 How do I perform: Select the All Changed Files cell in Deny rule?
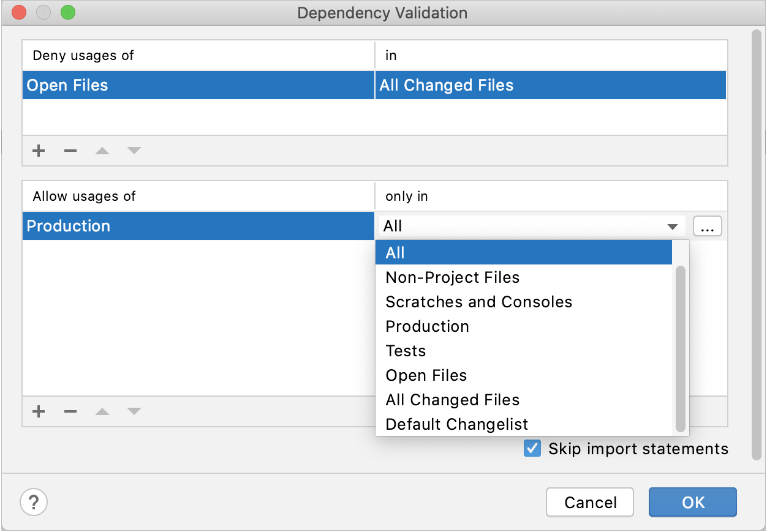point(550,85)
